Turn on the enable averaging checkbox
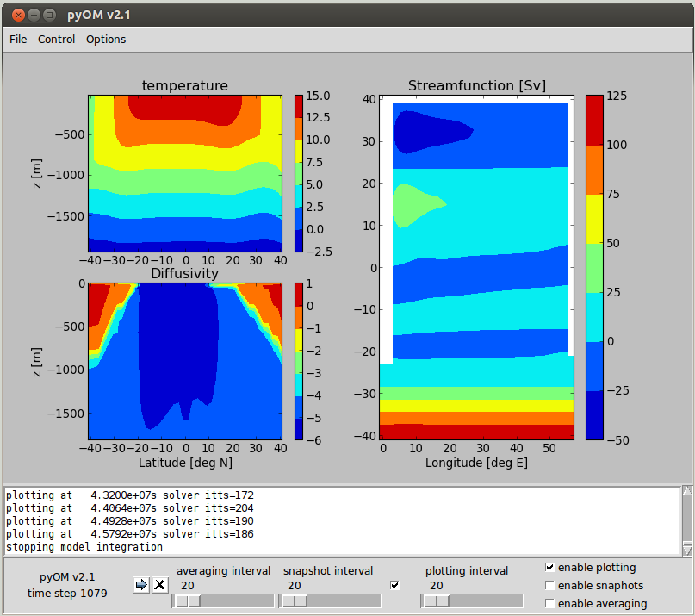Image resolution: width=695 pixels, height=616 pixels. (550, 604)
